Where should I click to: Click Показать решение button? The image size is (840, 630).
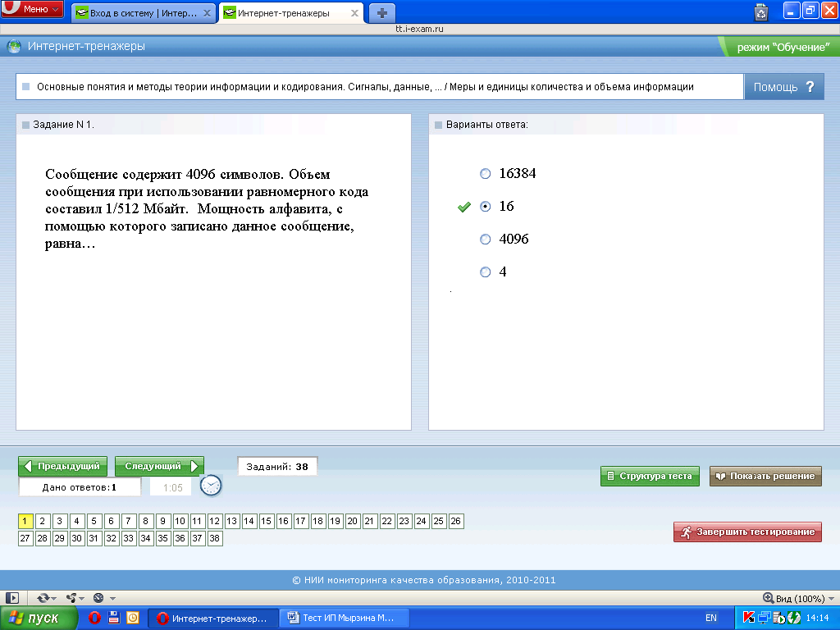(x=765, y=476)
